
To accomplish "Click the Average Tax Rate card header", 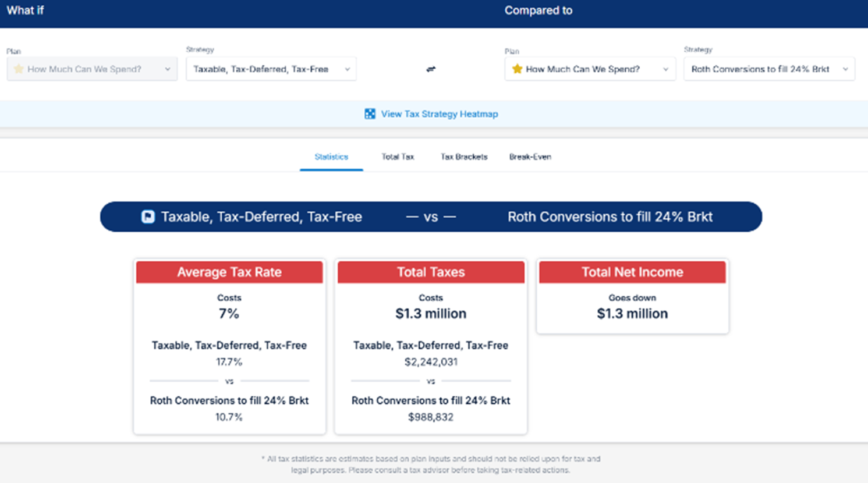I will (229, 272).
